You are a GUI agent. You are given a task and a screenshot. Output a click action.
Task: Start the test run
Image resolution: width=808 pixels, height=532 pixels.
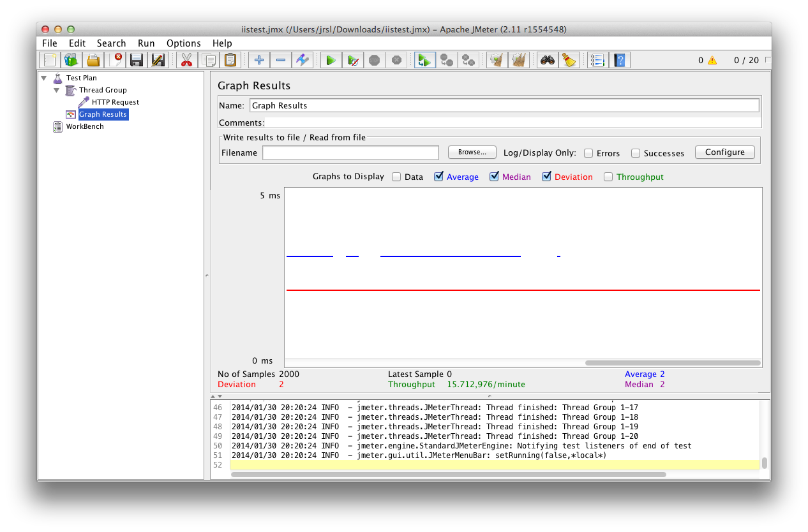pyautogui.click(x=331, y=59)
